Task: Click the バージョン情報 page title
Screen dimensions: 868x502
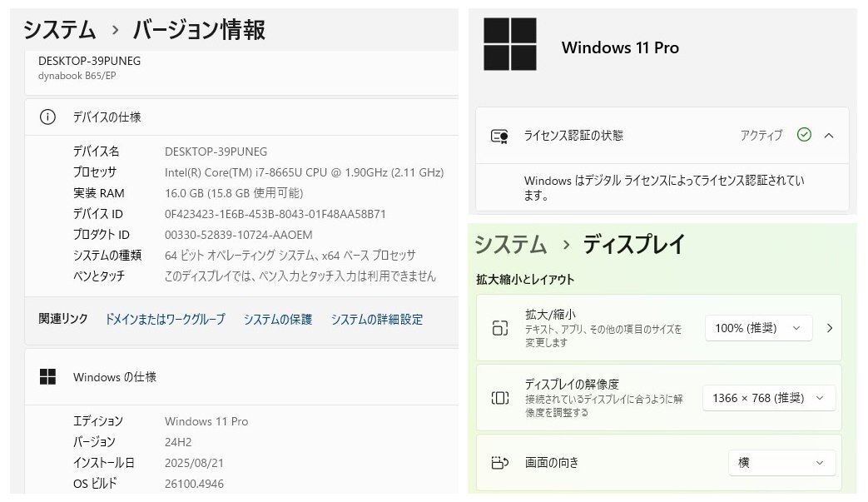Action: click(199, 29)
